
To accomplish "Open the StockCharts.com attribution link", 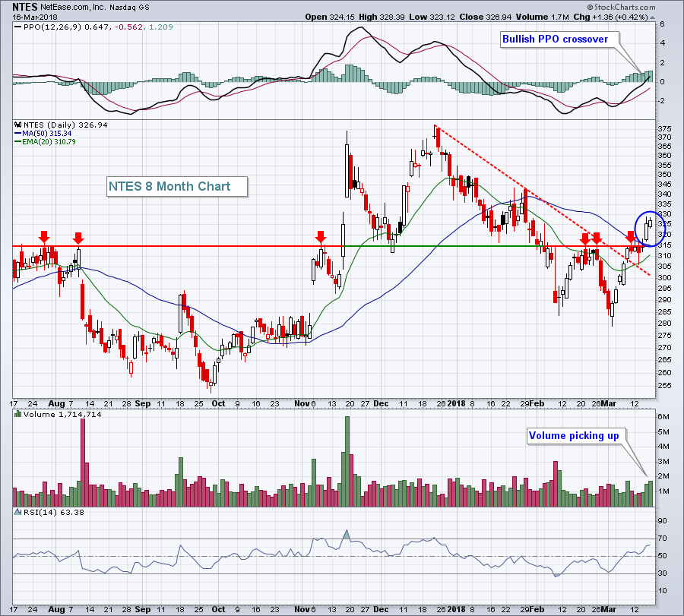I will tap(621, 7).
